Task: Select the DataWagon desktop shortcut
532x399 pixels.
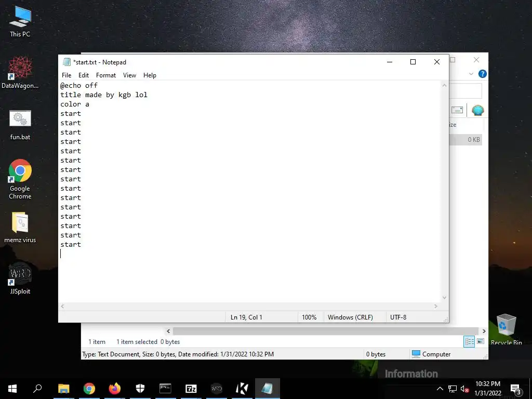Action: coord(20,73)
